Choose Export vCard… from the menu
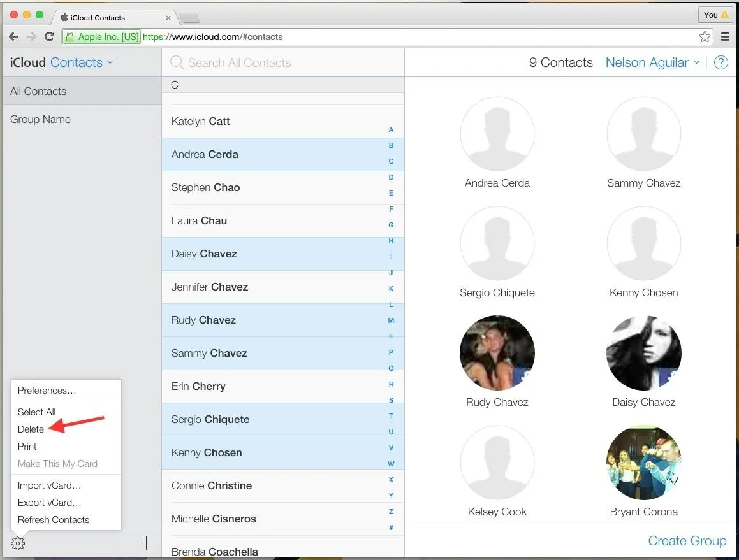 (x=50, y=503)
